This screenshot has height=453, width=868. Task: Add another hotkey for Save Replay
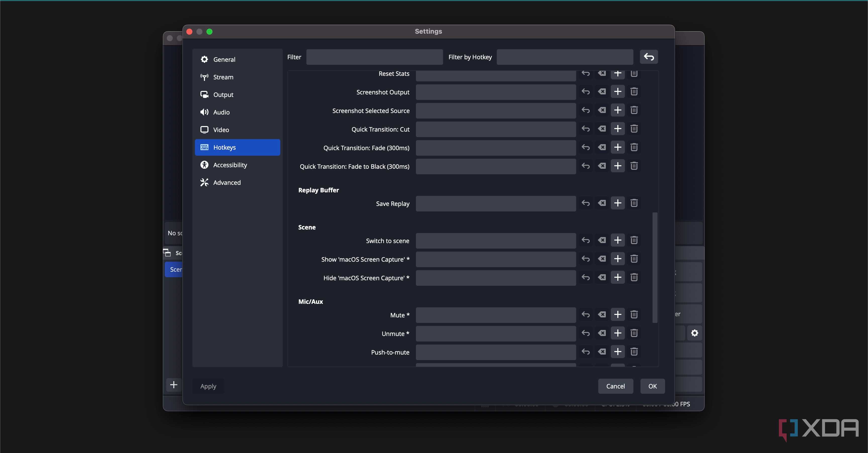click(x=618, y=203)
